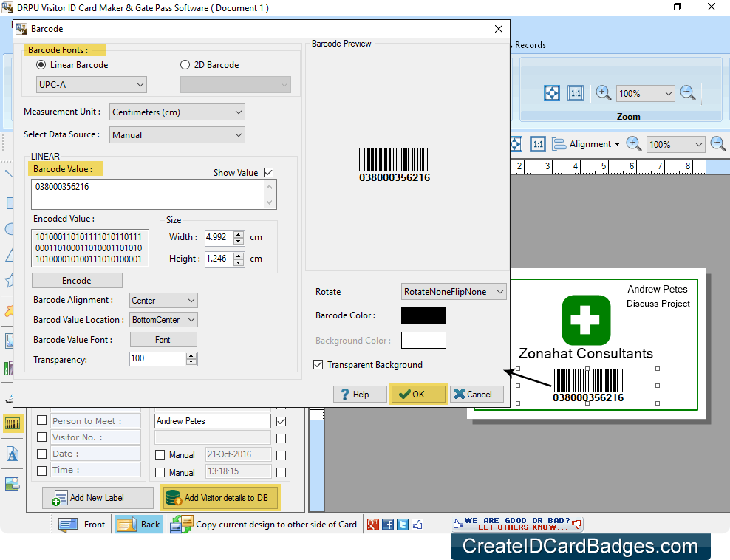The image size is (730, 560).
Task: Click zoom in magnifier right of Alignment
Action: tap(633, 144)
